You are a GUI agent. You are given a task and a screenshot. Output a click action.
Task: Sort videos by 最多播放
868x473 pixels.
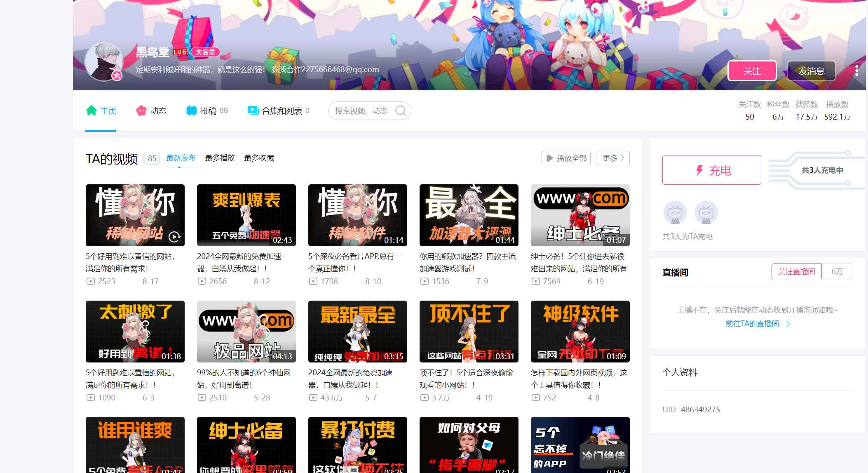pos(220,158)
